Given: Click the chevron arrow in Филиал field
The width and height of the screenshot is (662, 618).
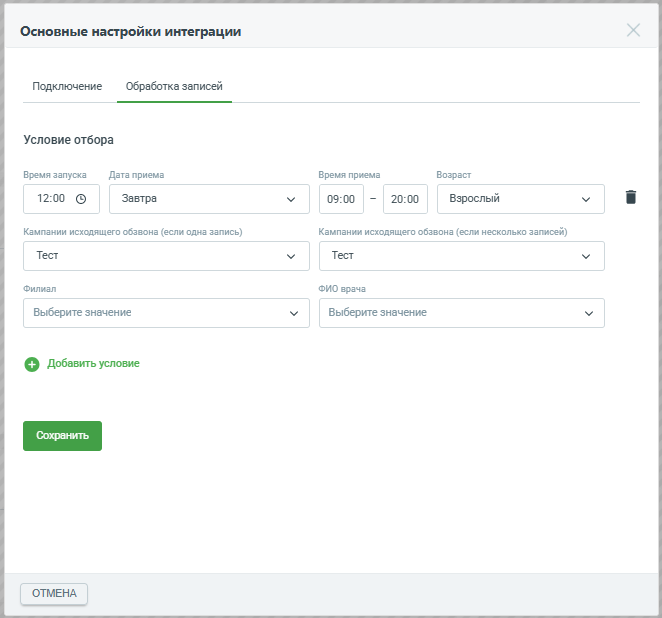Looking at the screenshot, I should (x=294, y=313).
